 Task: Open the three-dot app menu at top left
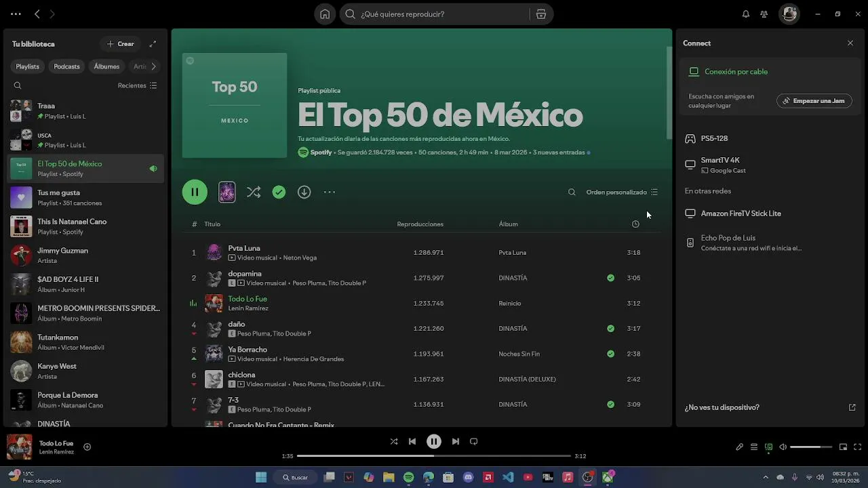coord(16,14)
